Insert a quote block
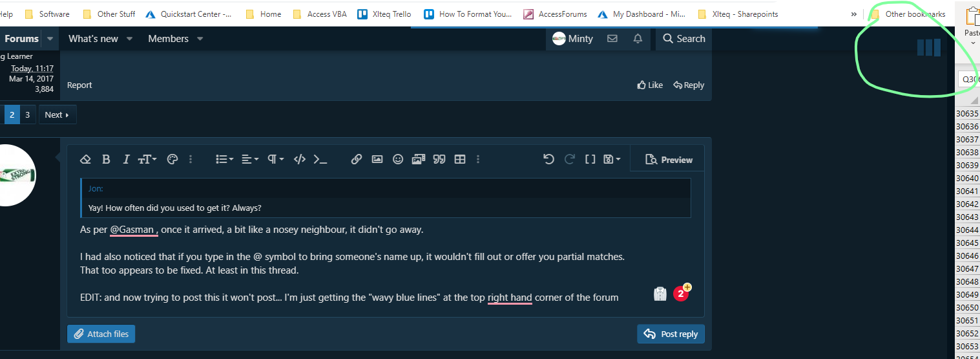The height and width of the screenshot is (359, 980). click(x=439, y=159)
